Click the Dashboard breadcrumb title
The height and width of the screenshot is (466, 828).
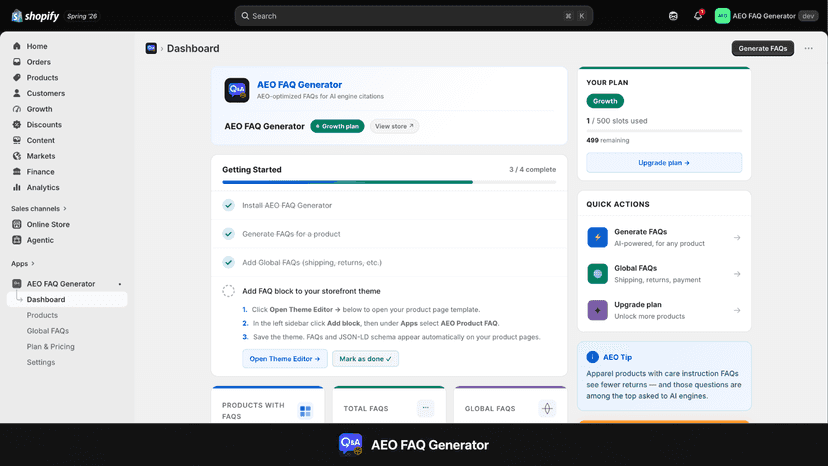pyautogui.click(x=193, y=49)
